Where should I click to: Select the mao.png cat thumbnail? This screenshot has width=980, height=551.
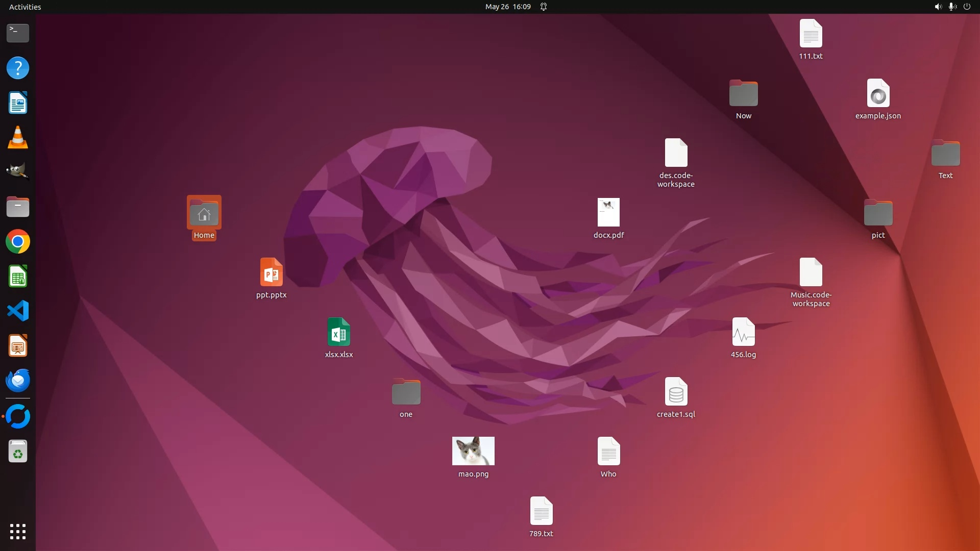pyautogui.click(x=473, y=451)
